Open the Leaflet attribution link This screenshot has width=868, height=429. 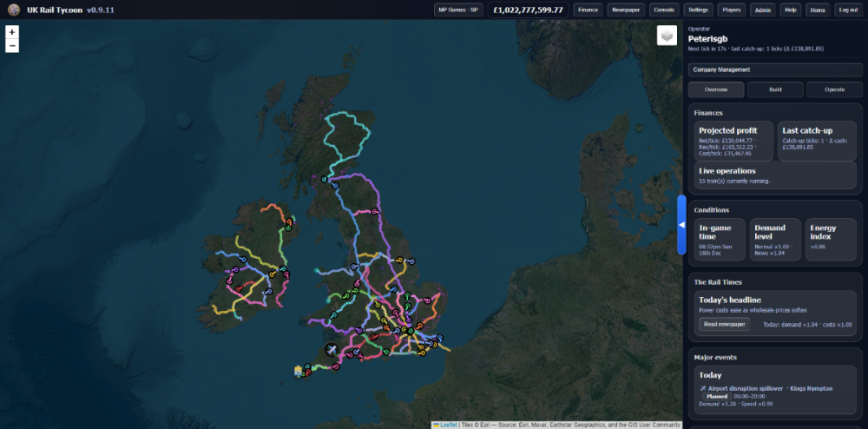(448, 425)
